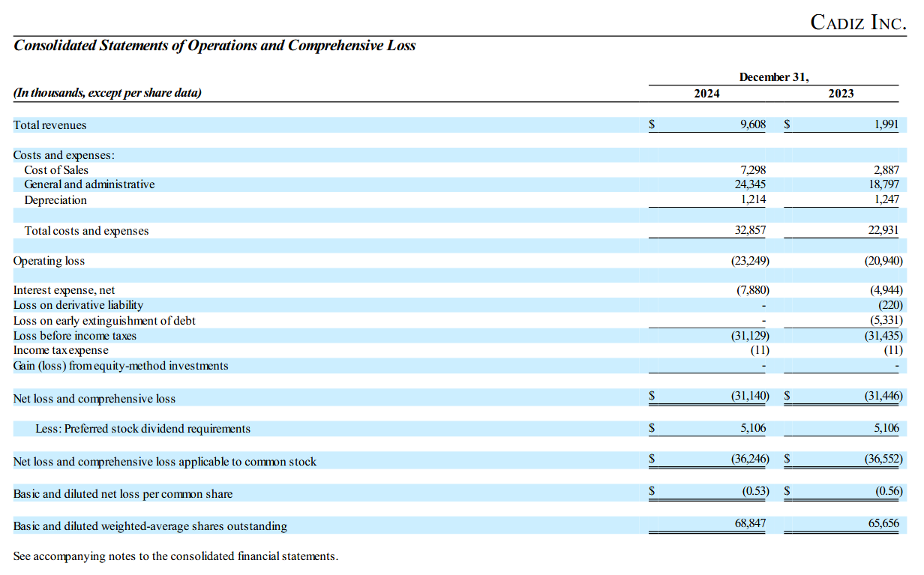Click 'Less: Preferred stock dividend requirements'

tap(143, 429)
